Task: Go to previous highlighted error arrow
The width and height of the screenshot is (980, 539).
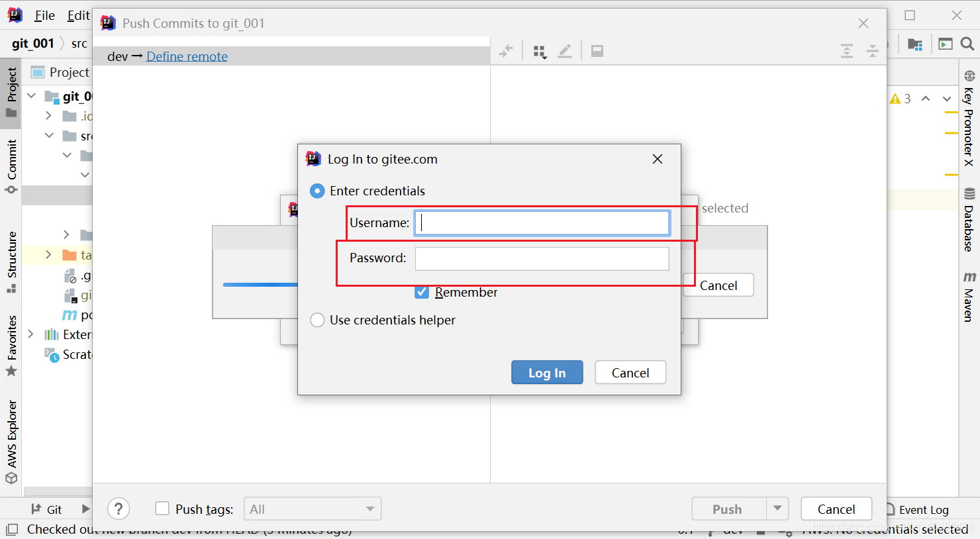Action: (x=926, y=99)
